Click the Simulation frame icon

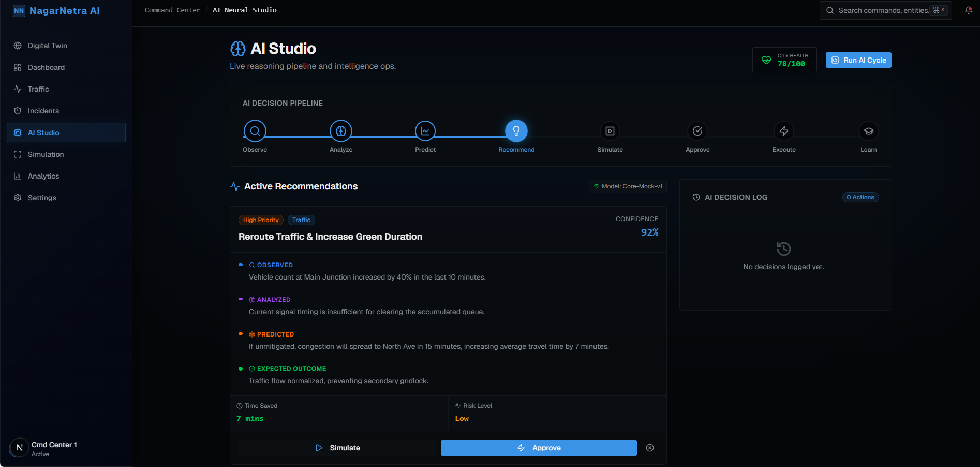pyautogui.click(x=18, y=154)
